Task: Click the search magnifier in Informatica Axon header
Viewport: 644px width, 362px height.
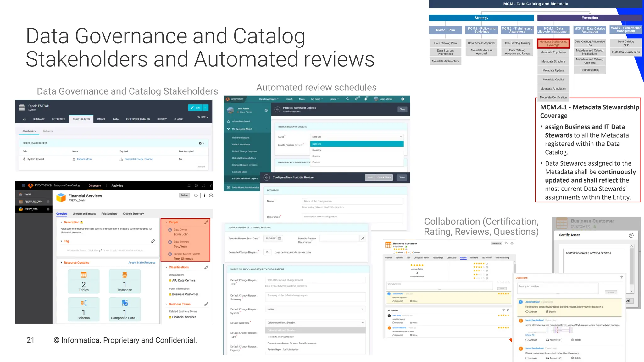Action: coord(347,99)
